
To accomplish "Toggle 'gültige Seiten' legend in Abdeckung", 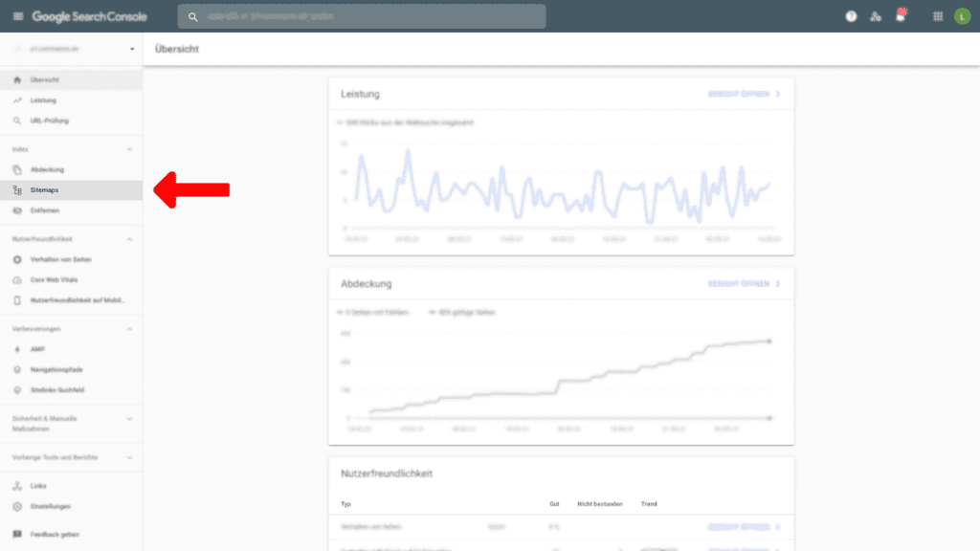I will pos(462,313).
